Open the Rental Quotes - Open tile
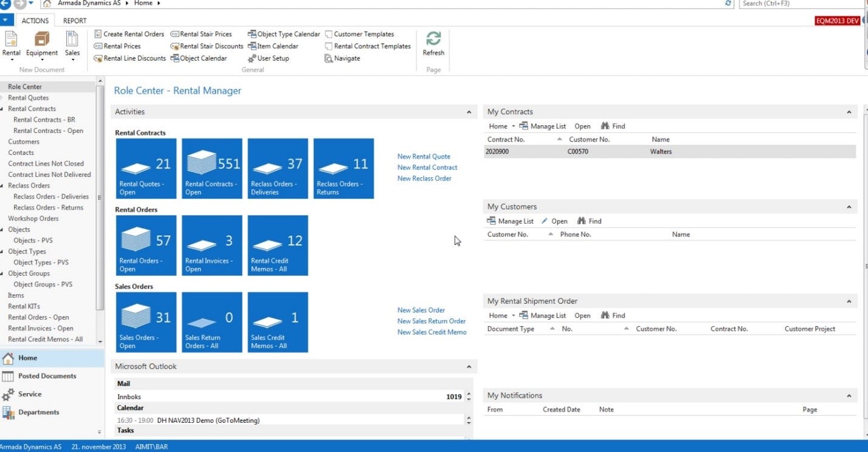Viewport: 868px width, 452px height. [146, 168]
